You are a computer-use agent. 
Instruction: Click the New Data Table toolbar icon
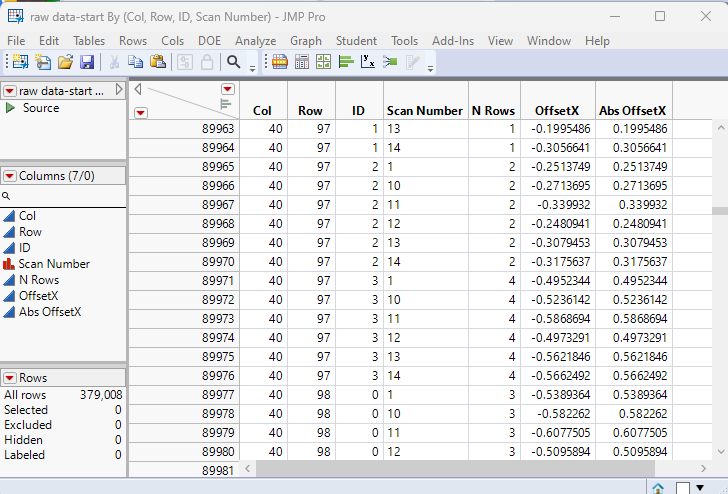[x=19, y=62]
